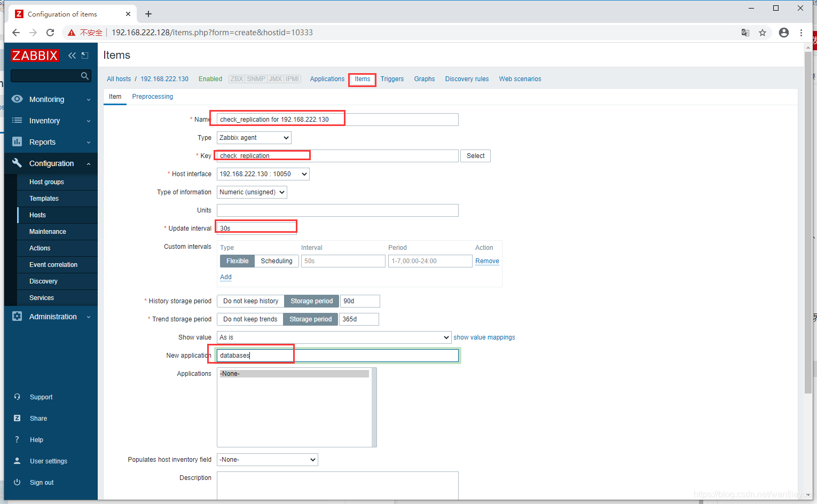
Task: Click the Reports chart icon
Action: coord(17,141)
